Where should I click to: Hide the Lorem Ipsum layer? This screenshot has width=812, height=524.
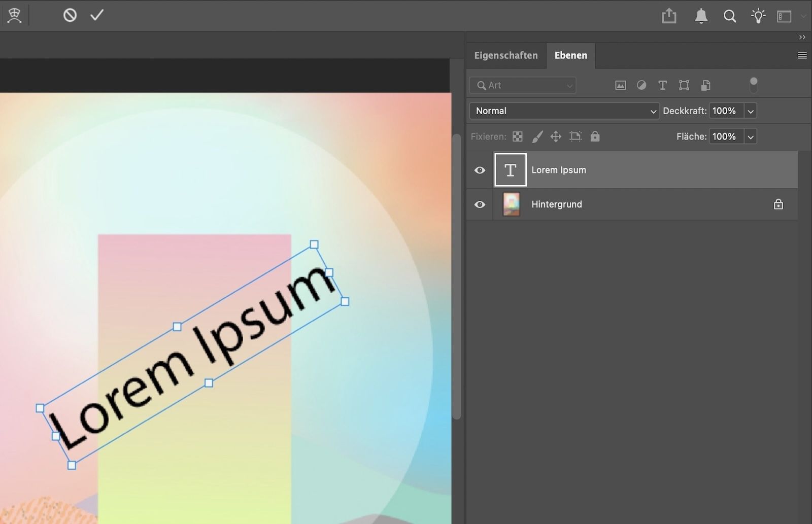480,170
